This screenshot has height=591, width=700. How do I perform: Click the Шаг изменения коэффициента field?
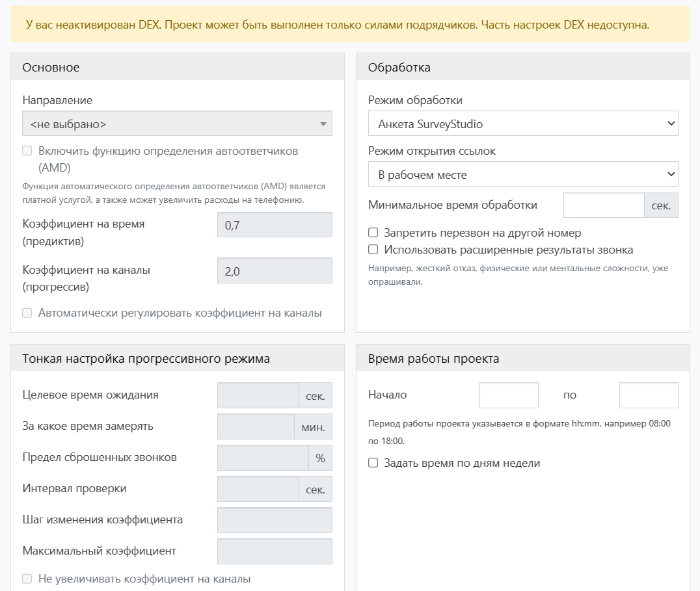[275, 520]
